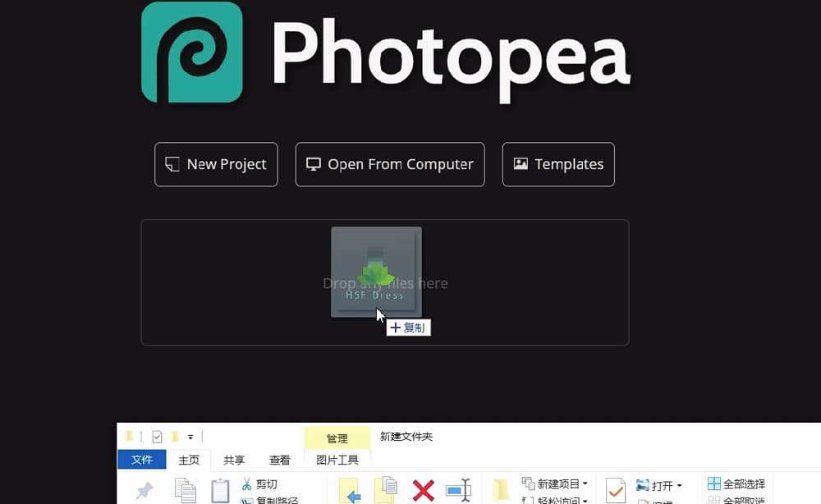Click the Explorer window folder icon in title bar
This screenshot has height=504, width=821.
coord(130,436)
